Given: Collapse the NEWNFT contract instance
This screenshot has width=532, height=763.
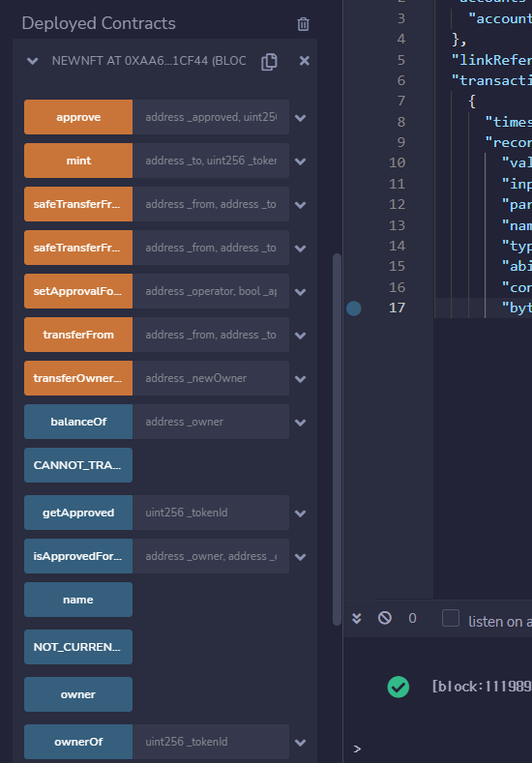Looking at the screenshot, I should click(x=33, y=61).
